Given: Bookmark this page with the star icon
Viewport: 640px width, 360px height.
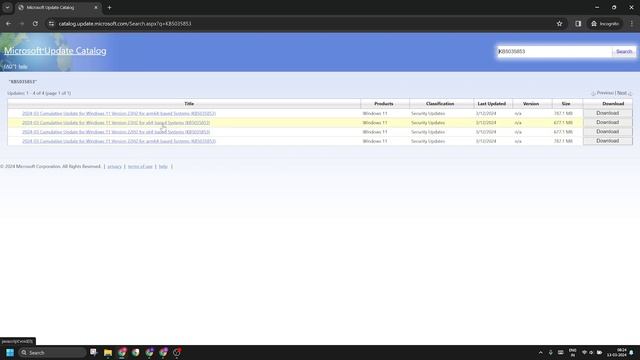Looking at the screenshot, I should (559, 24).
